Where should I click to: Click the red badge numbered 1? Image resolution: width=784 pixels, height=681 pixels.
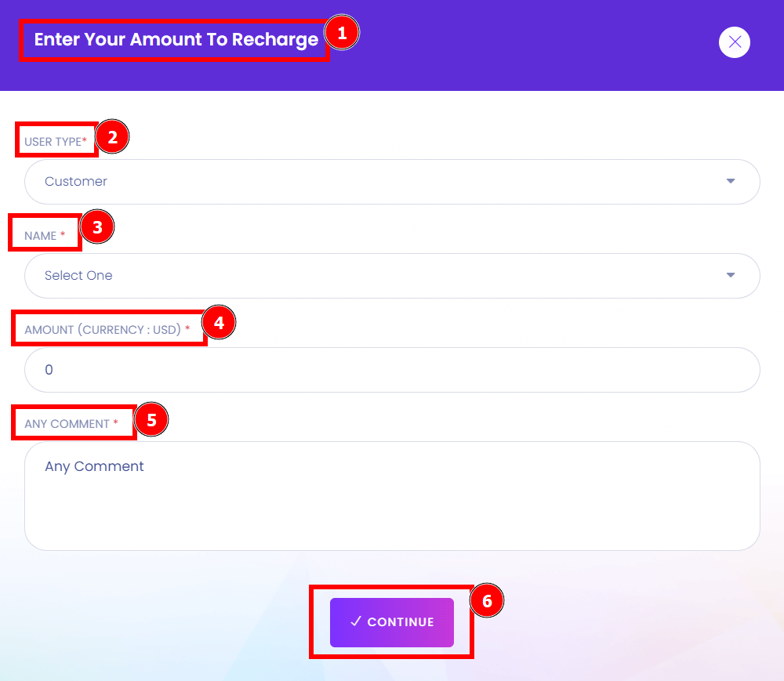pos(342,33)
